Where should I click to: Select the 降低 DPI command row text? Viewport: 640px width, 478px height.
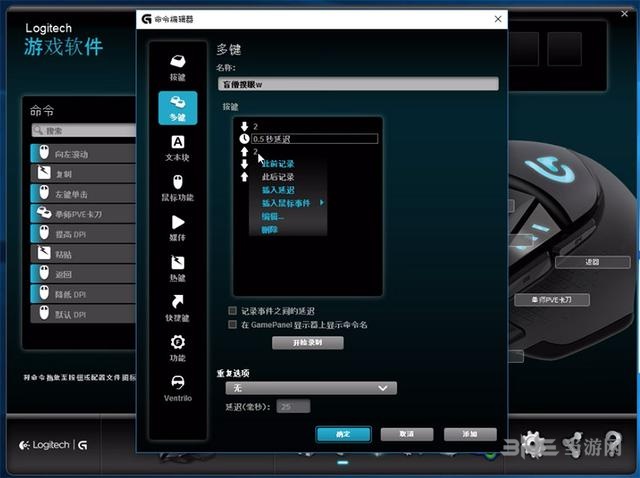[70, 294]
